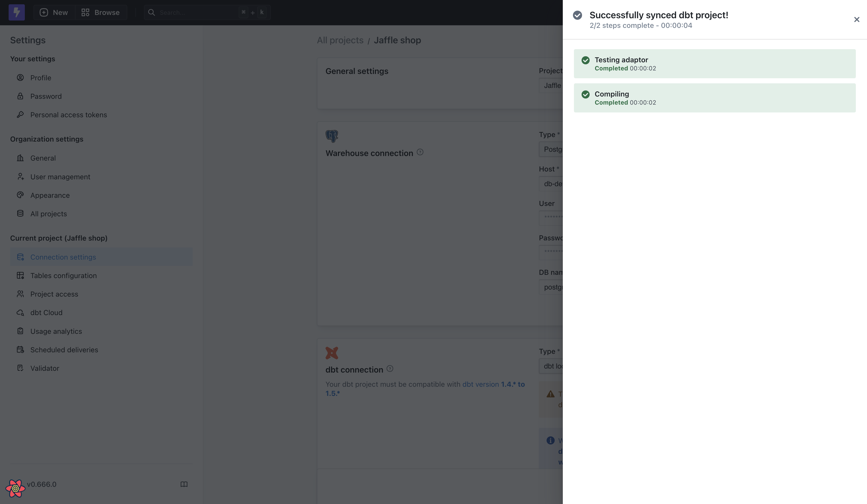The image size is (867, 504).
Task: Open the documentation book icon at bottom
Action: pyautogui.click(x=184, y=484)
